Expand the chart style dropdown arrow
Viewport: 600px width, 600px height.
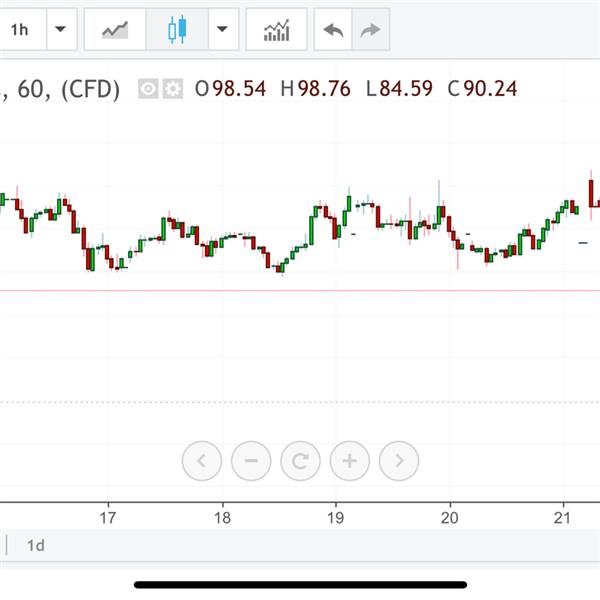pyautogui.click(x=221, y=30)
